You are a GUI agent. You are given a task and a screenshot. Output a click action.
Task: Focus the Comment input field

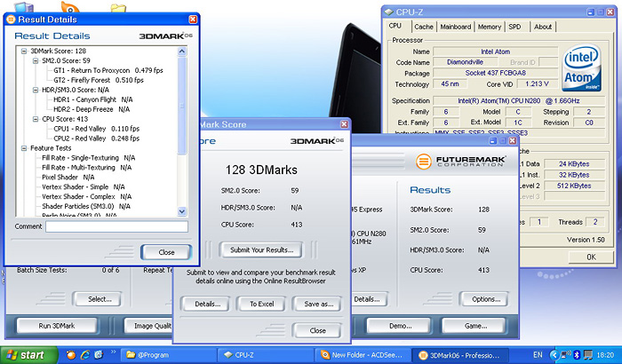click(x=116, y=226)
